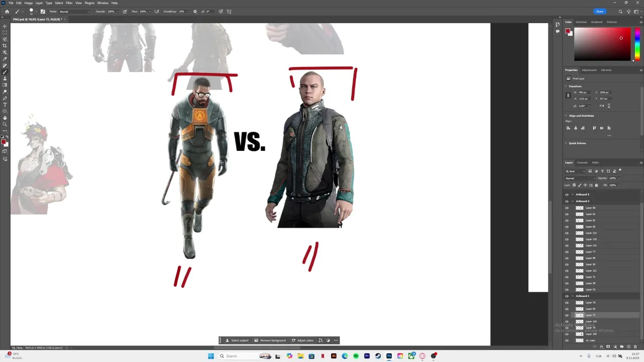Hide Layer 72 visibility eye
Image resolution: width=644 pixels, height=362 pixels.
567,315
